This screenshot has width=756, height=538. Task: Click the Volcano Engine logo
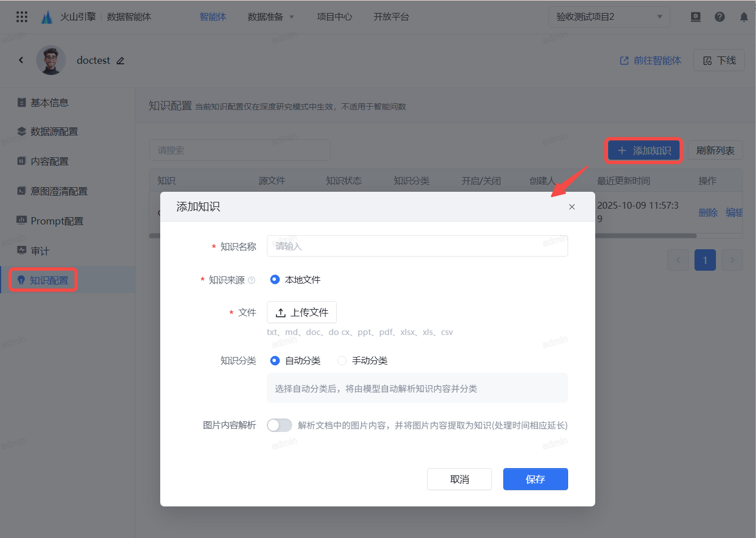coord(47,17)
